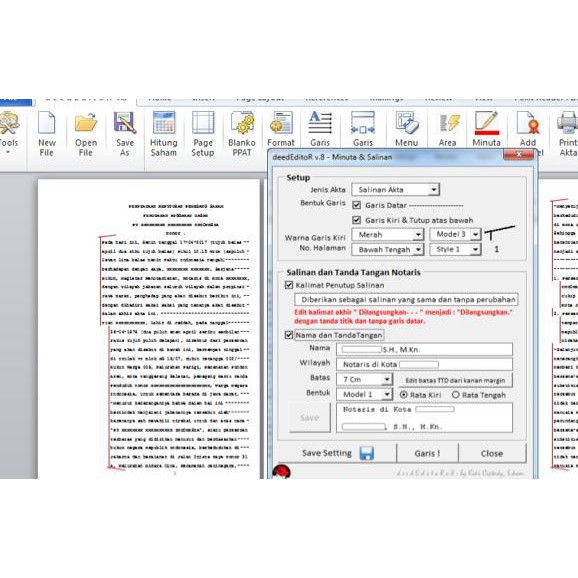Image resolution: width=578 pixels, height=578 pixels.
Task: Toggle the Garis Datar checkbox
Action: coord(356,205)
